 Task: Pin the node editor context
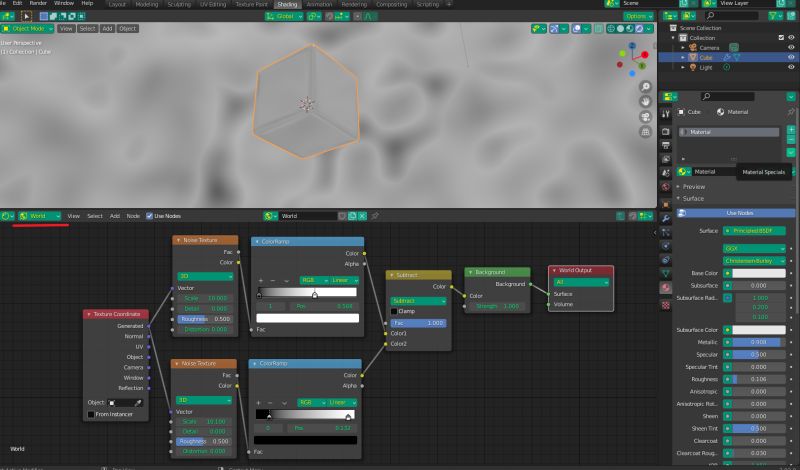click(375, 216)
